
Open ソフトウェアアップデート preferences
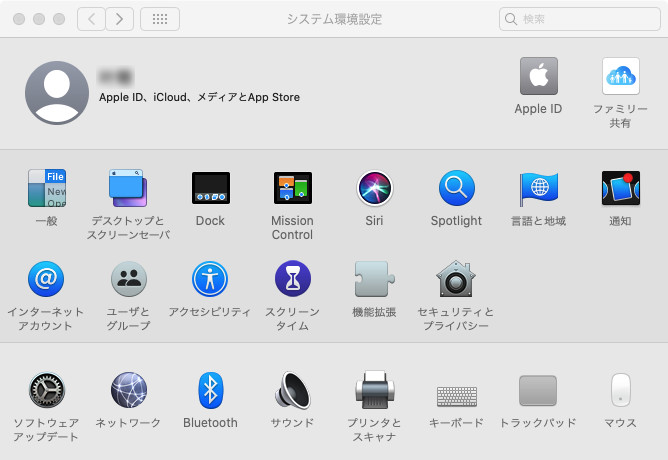click(x=46, y=390)
